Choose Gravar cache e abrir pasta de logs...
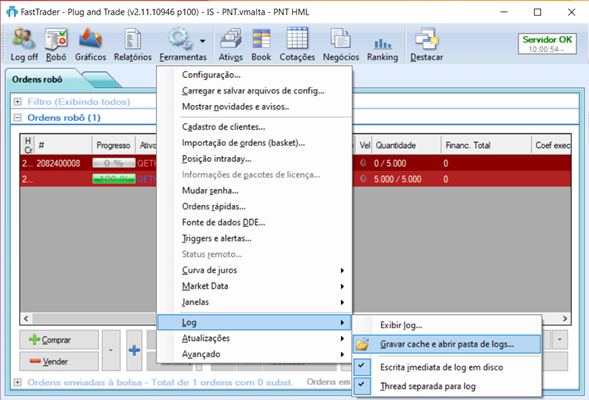589x400 pixels. click(x=447, y=344)
